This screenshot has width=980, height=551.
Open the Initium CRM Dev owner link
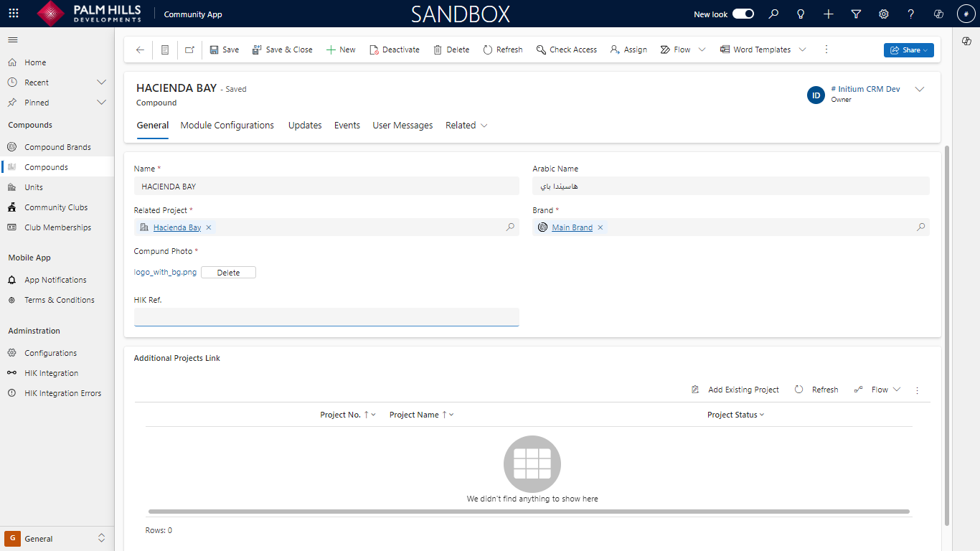tap(865, 89)
